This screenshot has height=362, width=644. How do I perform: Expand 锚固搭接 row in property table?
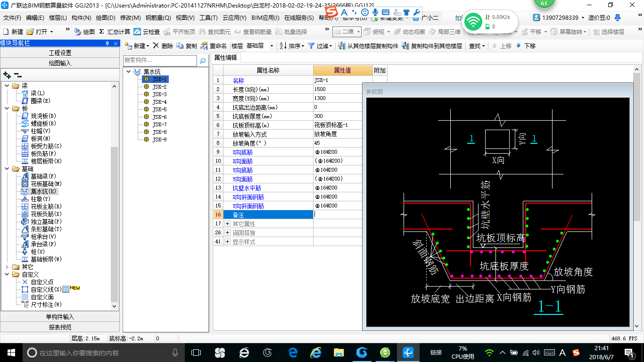pyautogui.click(x=228, y=232)
